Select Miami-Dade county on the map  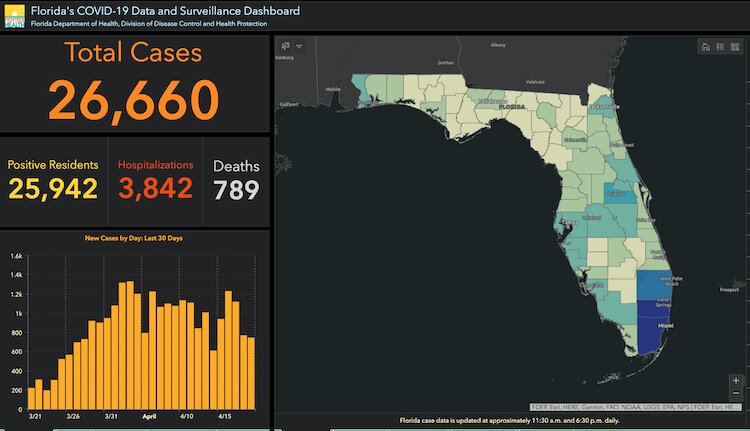pos(653,335)
